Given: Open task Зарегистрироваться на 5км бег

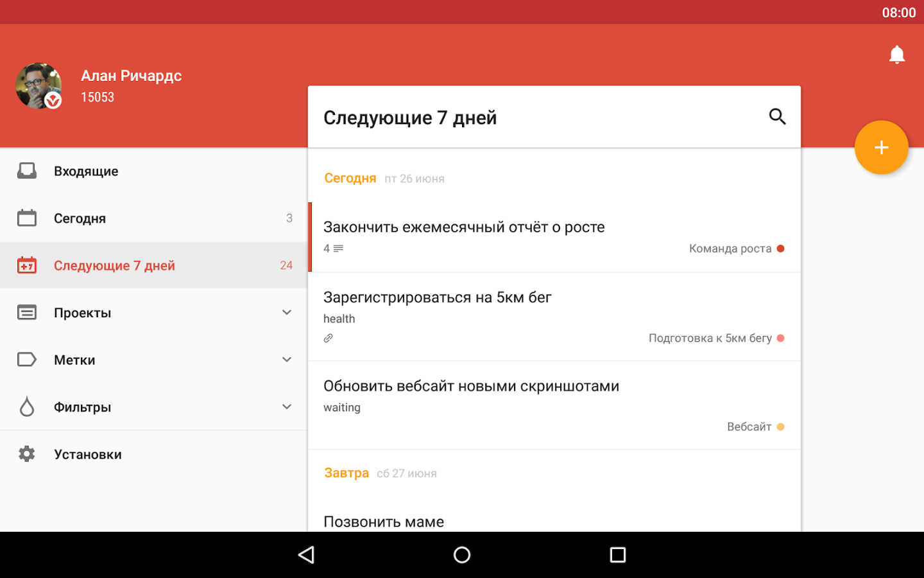Looking at the screenshot, I should [x=554, y=317].
